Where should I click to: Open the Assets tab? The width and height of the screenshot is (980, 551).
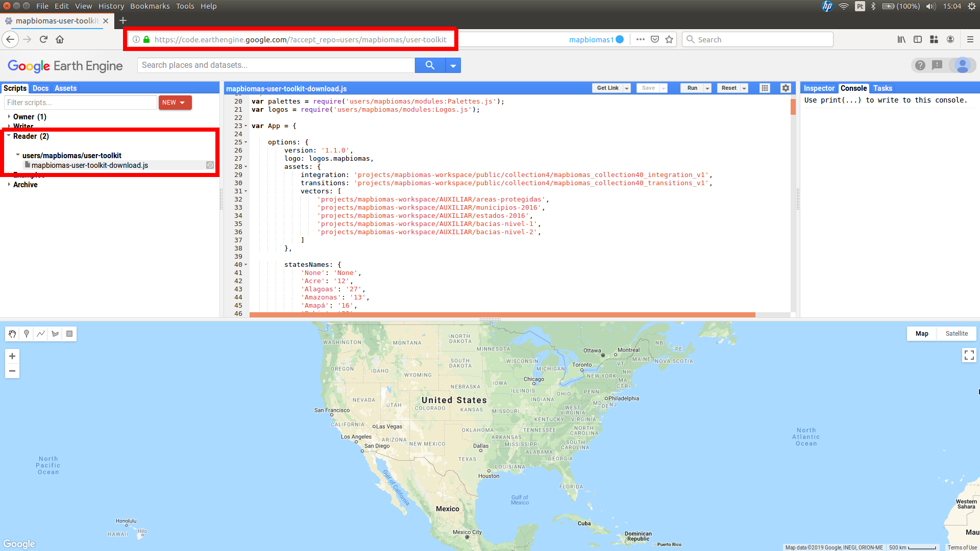65,88
